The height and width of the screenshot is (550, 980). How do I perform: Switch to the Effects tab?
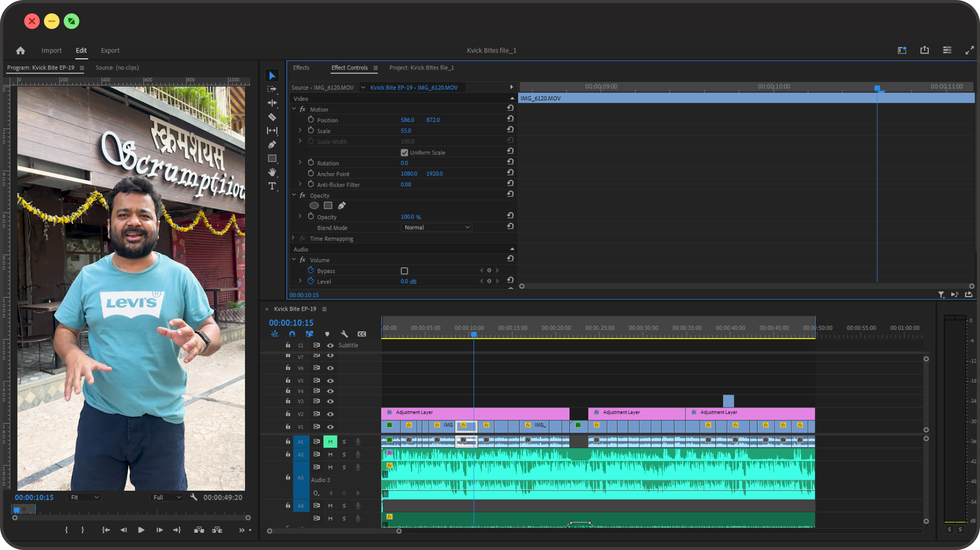coord(301,67)
